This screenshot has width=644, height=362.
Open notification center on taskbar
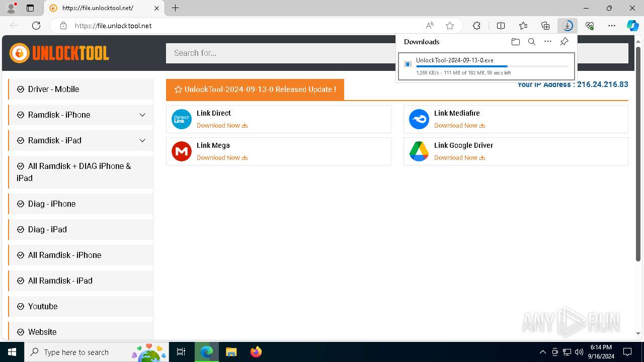click(627, 352)
